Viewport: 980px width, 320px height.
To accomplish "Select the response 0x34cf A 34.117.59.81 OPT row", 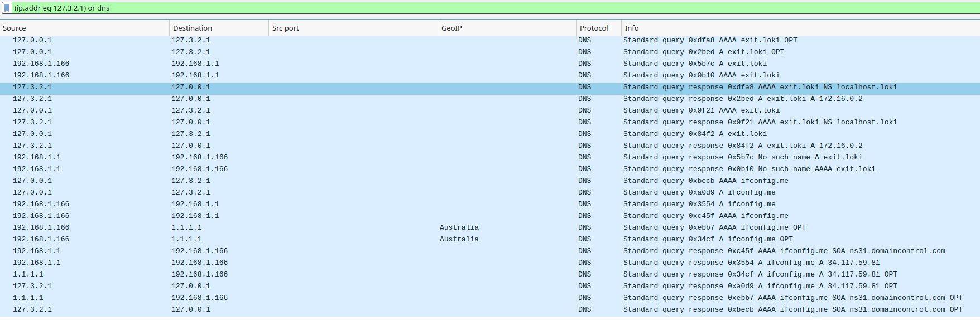I will 490,274.
